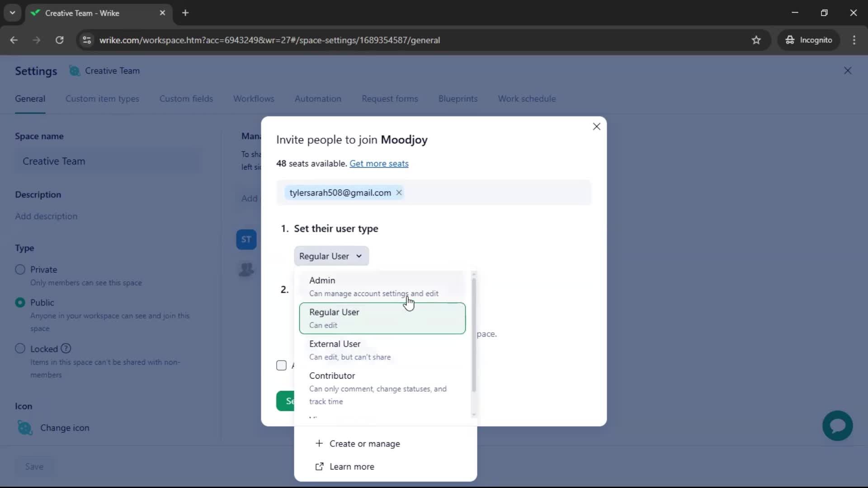Click the Space name field Creative Team
868x488 pixels.
point(108,161)
